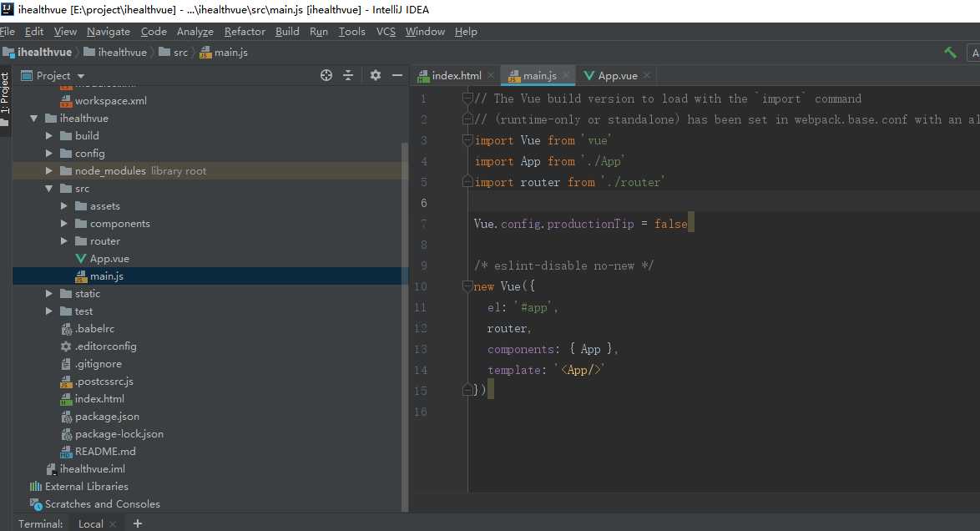Screen dimensions: 980x531
Task: Select the Local terminal tab
Action: (91, 524)
